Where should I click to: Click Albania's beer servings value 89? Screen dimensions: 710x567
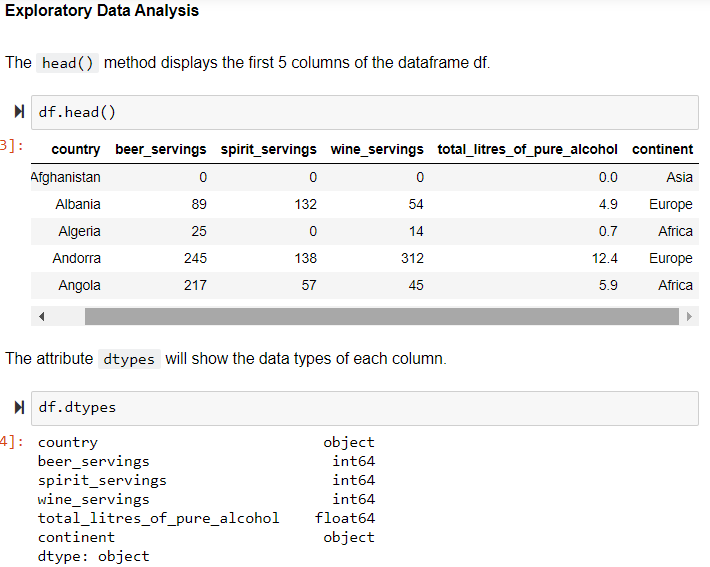tap(199, 204)
